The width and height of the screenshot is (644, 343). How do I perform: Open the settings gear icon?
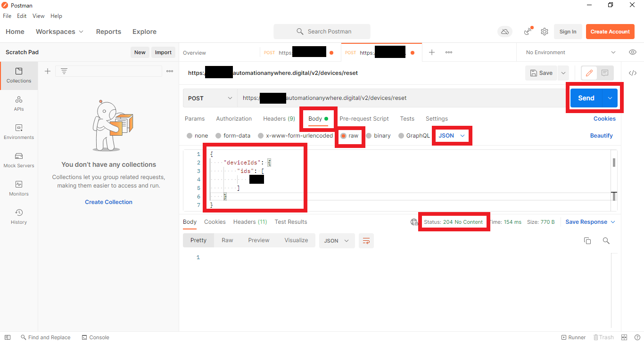tap(545, 32)
